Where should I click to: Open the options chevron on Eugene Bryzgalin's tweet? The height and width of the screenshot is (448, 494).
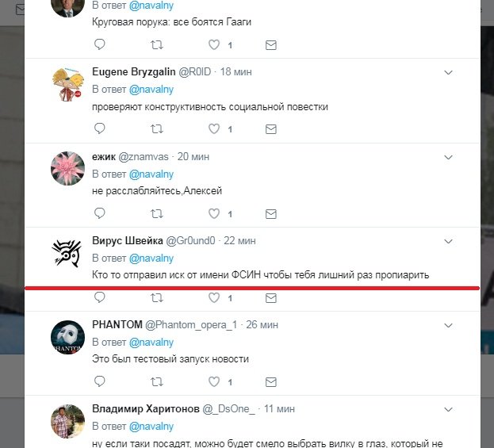[x=448, y=72]
